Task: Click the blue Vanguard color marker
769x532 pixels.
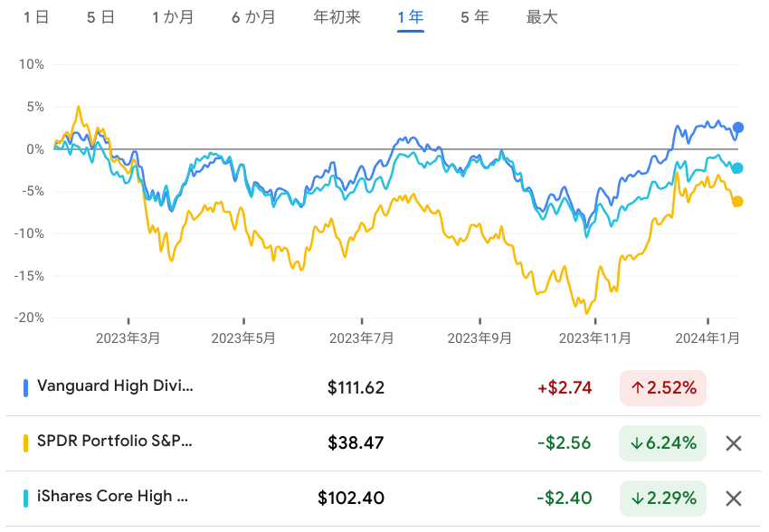Action: (26, 388)
